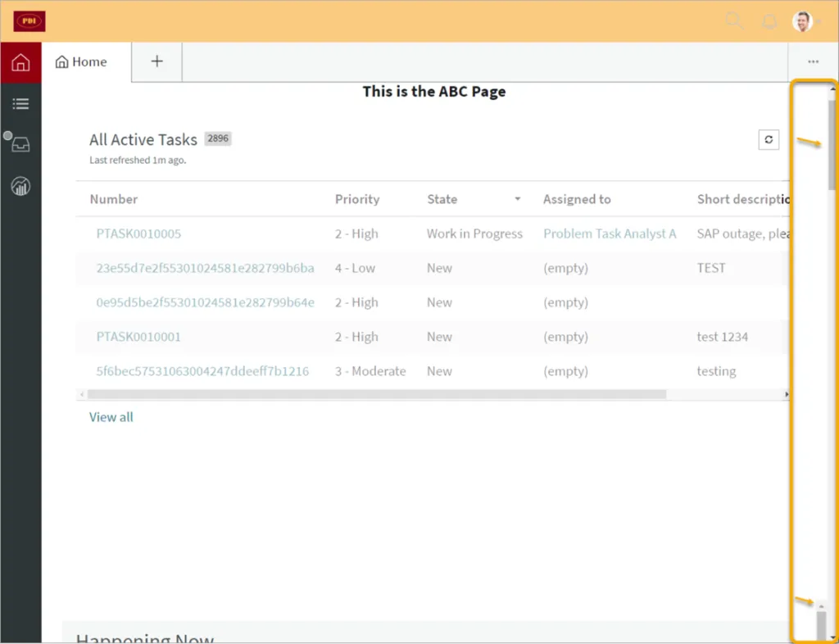Screen dimensions: 839x644
Task: Open the Home icon in left sidebar
Action: 20,62
